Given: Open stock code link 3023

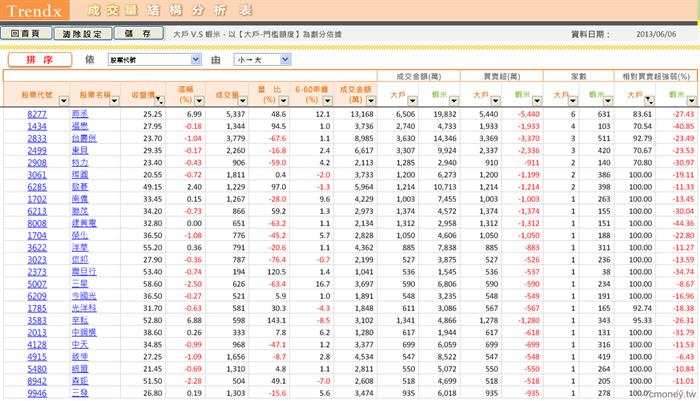Looking at the screenshot, I should click(37, 259).
